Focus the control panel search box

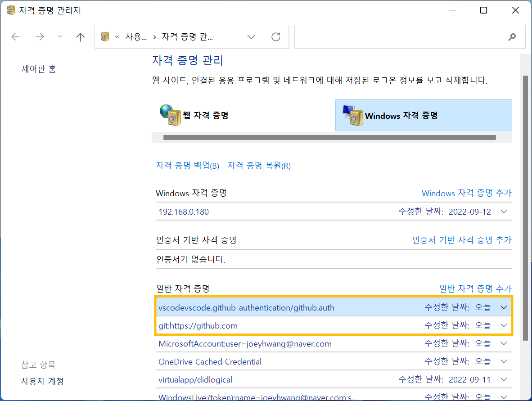point(410,36)
